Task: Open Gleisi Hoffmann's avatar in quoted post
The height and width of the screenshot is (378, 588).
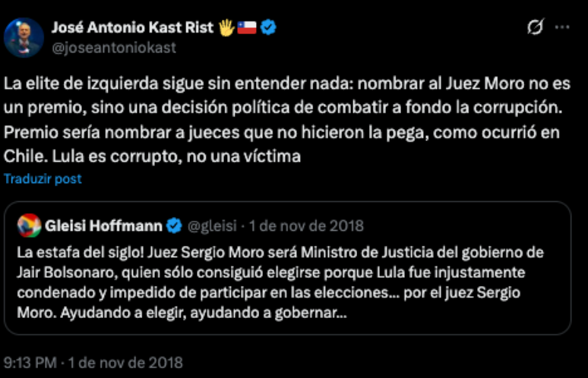Action: pos(30,226)
